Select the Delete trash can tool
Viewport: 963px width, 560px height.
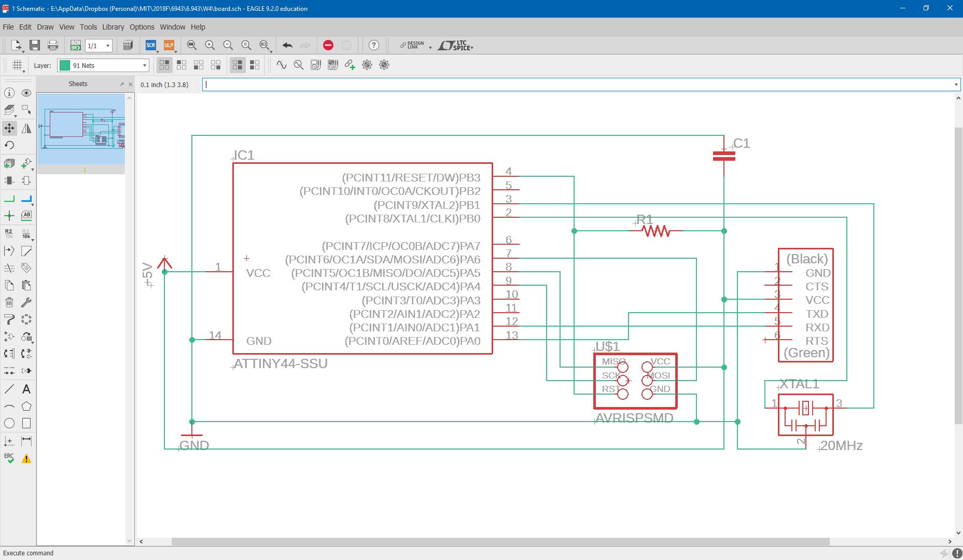(9, 302)
